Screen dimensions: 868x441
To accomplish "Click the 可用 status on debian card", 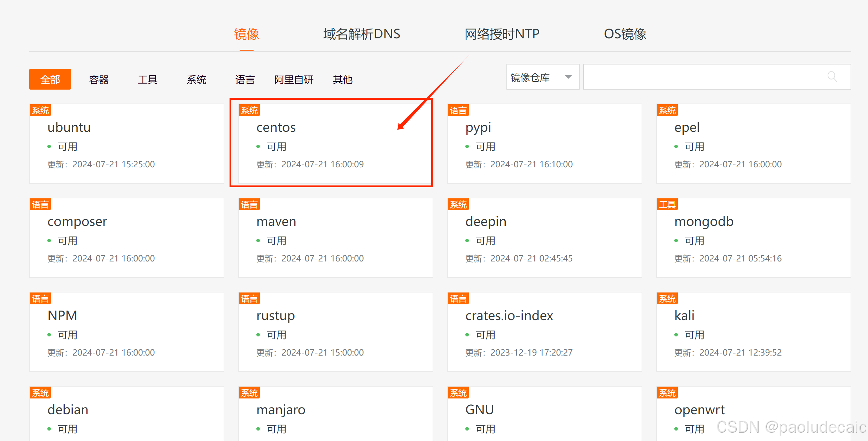I will (68, 429).
